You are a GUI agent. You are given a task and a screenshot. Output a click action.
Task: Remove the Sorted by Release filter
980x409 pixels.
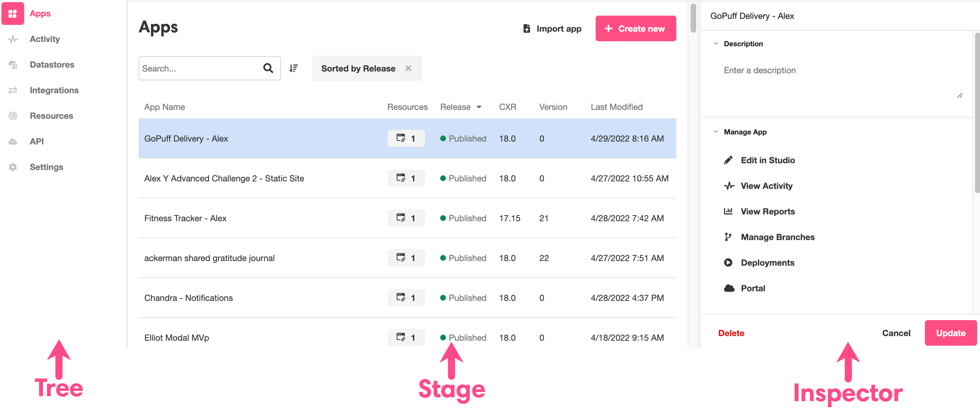pos(408,68)
